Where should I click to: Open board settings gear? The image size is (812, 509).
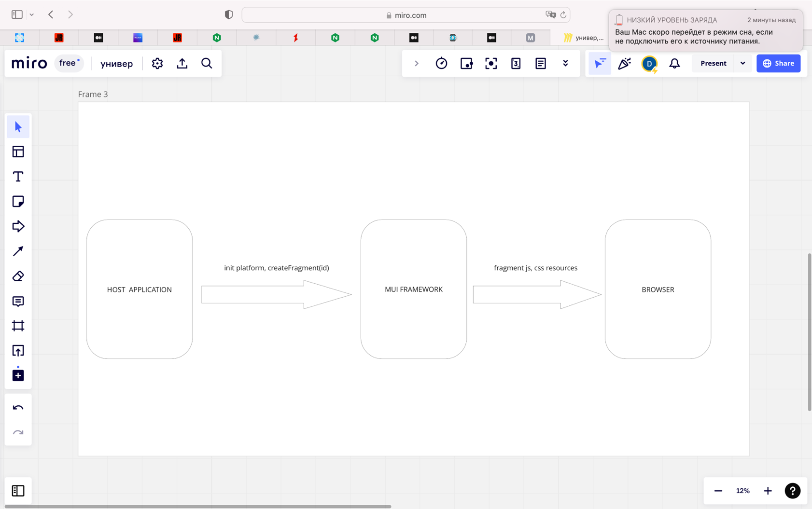157,63
